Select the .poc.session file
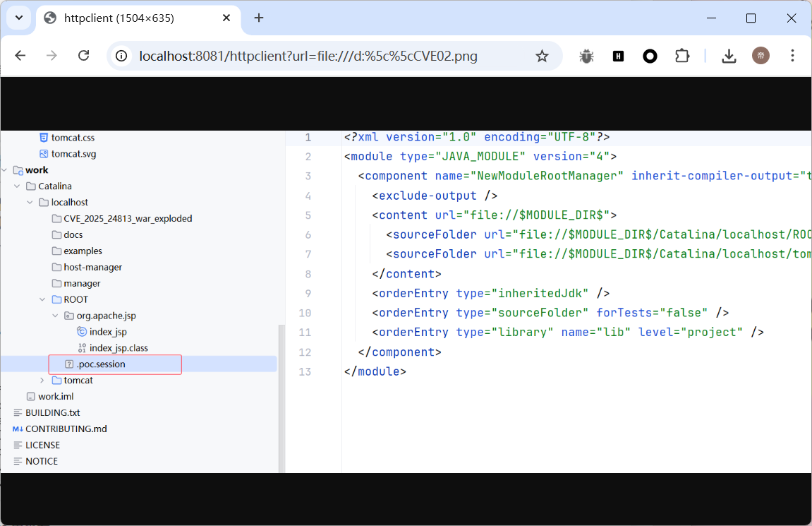 (x=100, y=364)
